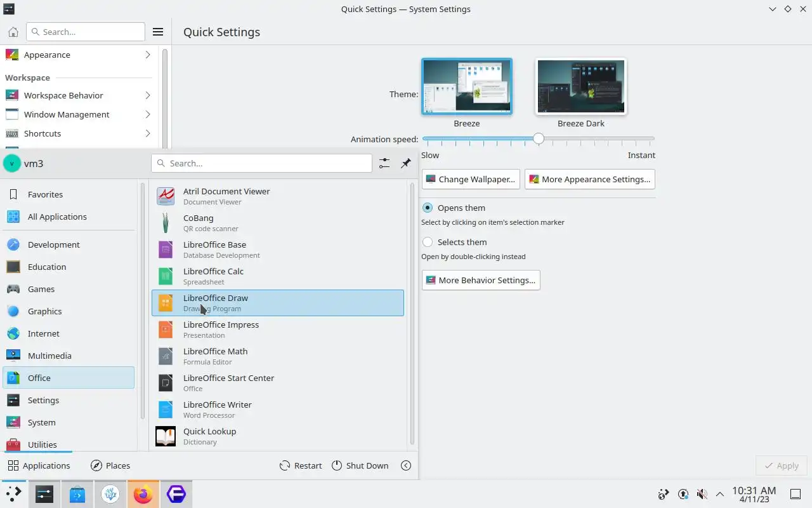Open more leave options arrow
The image size is (812, 508).
pos(406,465)
